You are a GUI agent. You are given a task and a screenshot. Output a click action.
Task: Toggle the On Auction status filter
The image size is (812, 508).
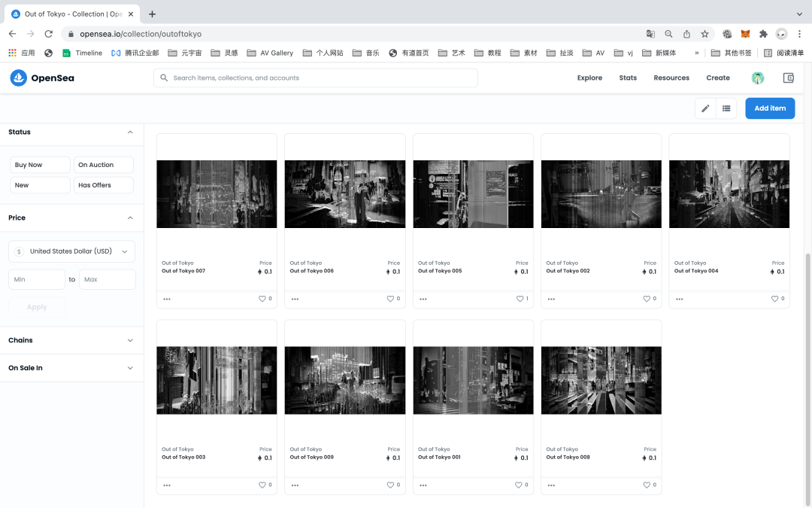[x=104, y=165]
